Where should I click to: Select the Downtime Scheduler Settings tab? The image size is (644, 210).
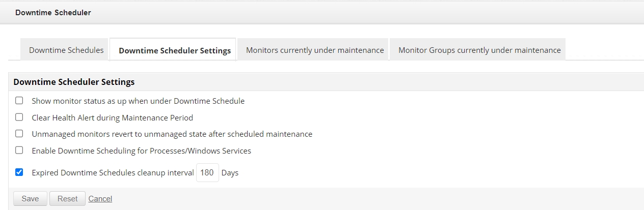174,50
